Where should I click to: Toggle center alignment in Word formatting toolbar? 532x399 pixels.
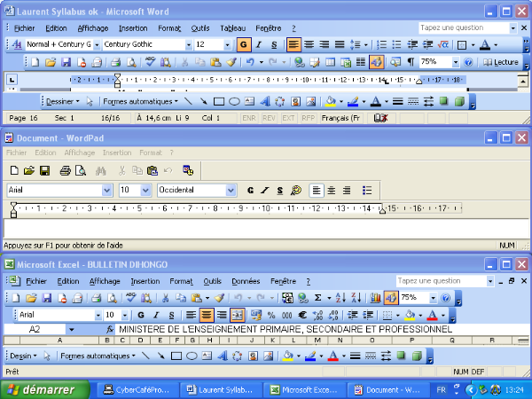(309, 44)
